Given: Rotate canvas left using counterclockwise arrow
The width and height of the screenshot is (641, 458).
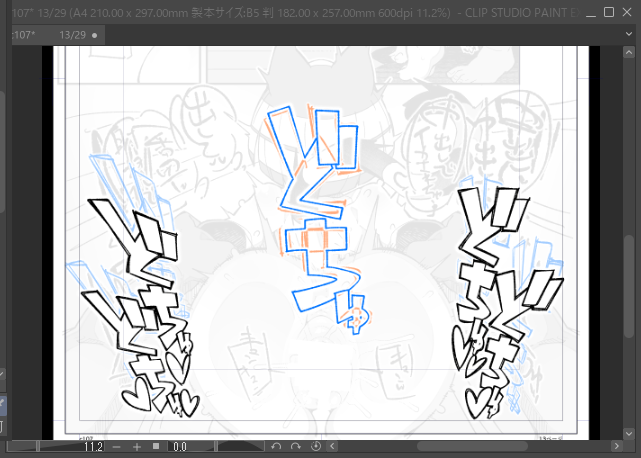Looking at the screenshot, I should [x=276, y=446].
